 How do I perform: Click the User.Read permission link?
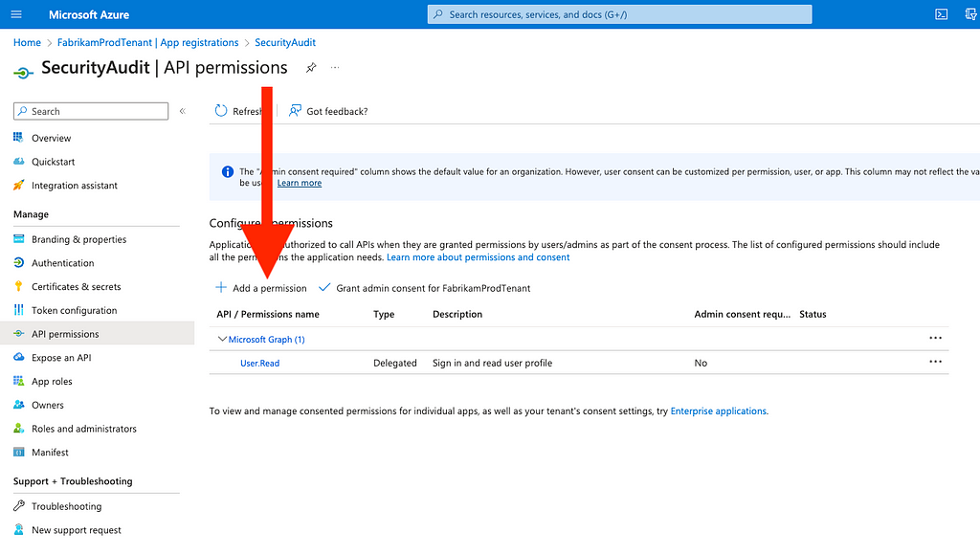tap(260, 363)
